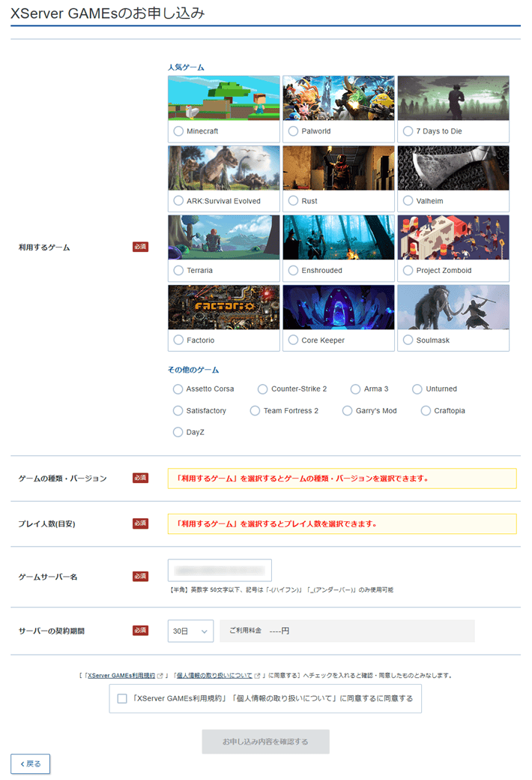Pick the Unturned radio option
532x780 pixels.
click(x=417, y=389)
